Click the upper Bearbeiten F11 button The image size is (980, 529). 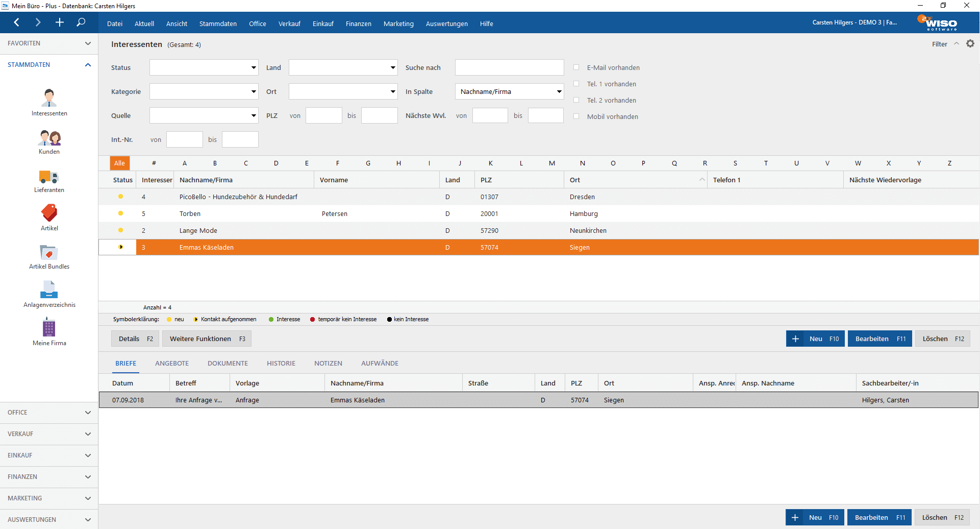(x=880, y=339)
